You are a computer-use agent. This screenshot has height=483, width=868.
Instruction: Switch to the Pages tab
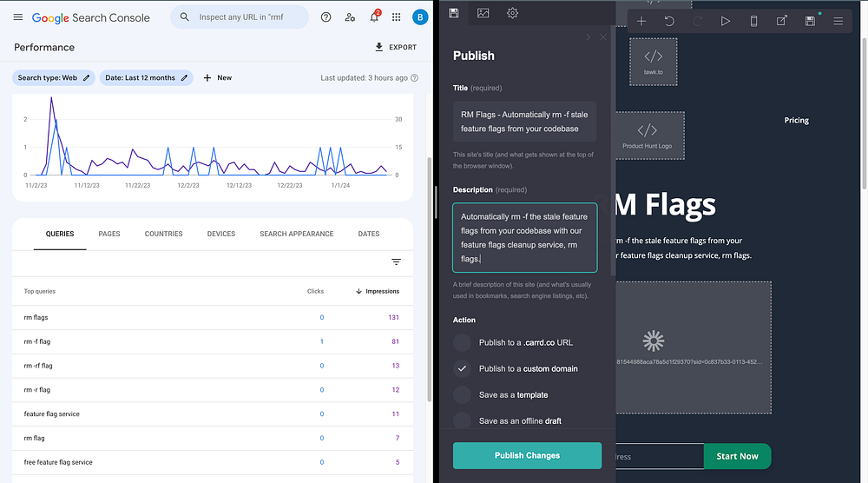pos(109,234)
